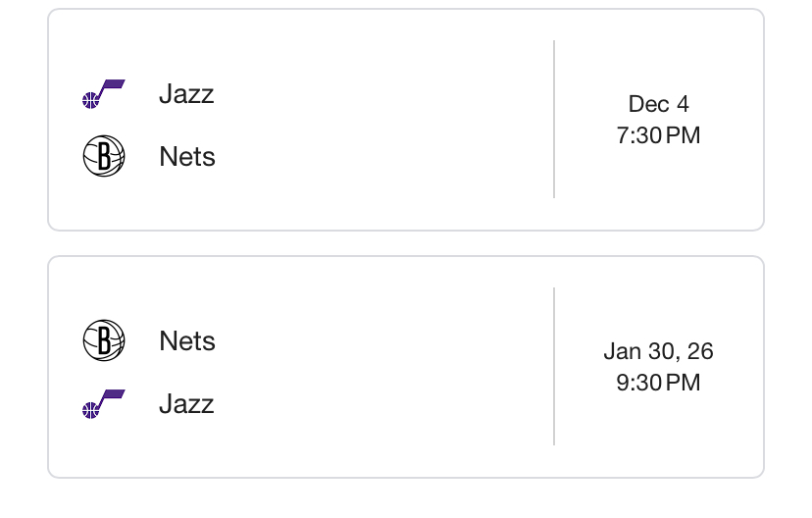This screenshot has height=518, width=812.
Task: Open Jazz team name in 9:30 PM game
Action: pyautogui.click(x=186, y=404)
